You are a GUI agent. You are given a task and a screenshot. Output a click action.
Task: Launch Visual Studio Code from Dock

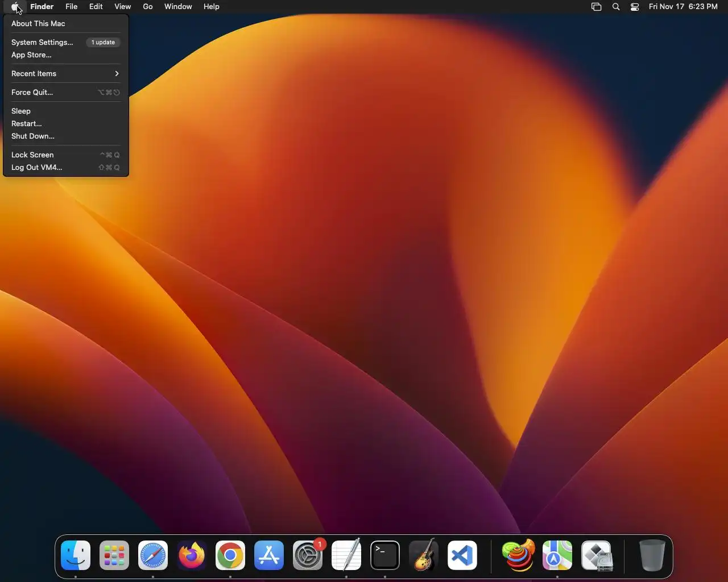tap(462, 555)
